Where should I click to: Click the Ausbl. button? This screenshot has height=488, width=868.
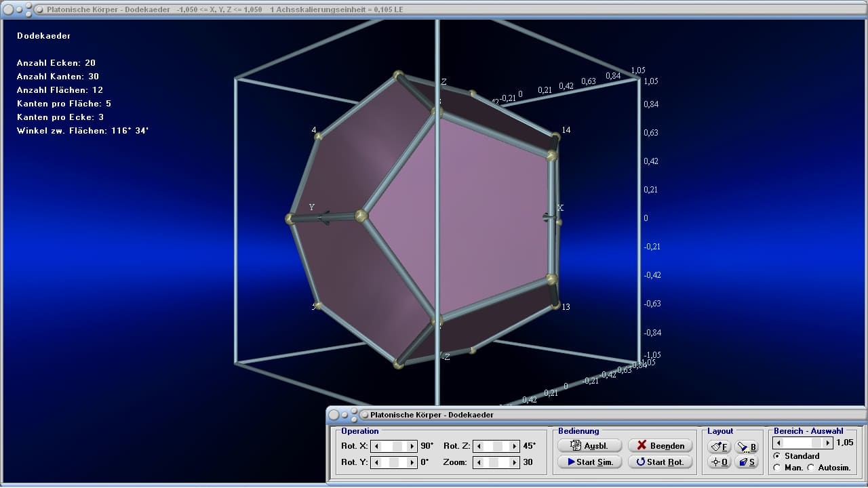(589, 445)
